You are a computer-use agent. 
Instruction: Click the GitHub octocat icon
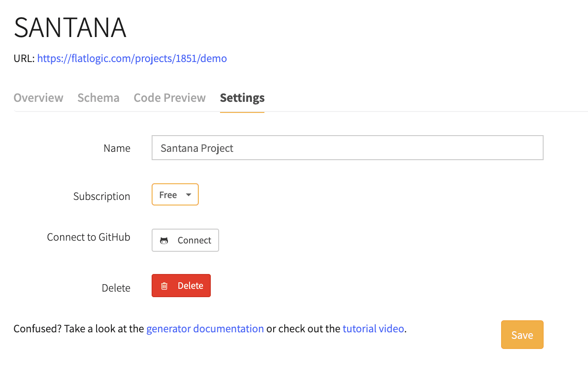(x=164, y=241)
